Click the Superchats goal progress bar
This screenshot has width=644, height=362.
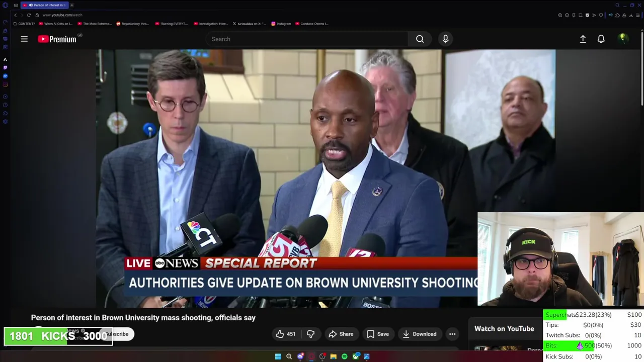pyautogui.click(x=593, y=315)
